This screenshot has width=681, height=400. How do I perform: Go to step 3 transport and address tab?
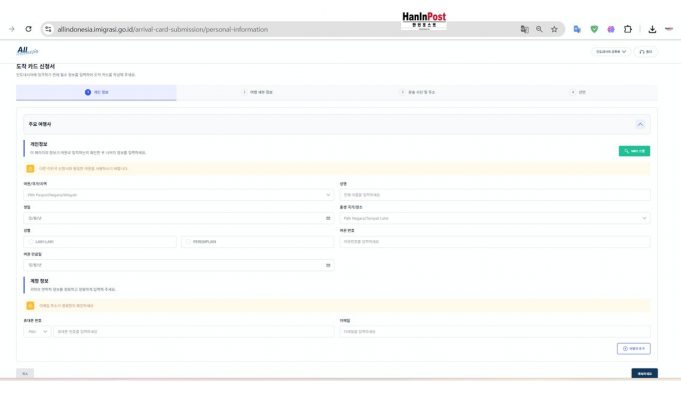(x=417, y=92)
